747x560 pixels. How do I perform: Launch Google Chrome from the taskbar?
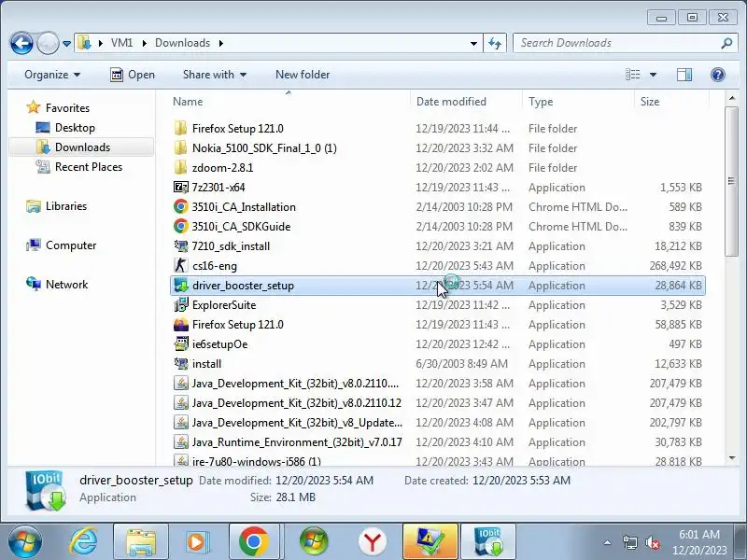pyautogui.click(x=253, y=541)
